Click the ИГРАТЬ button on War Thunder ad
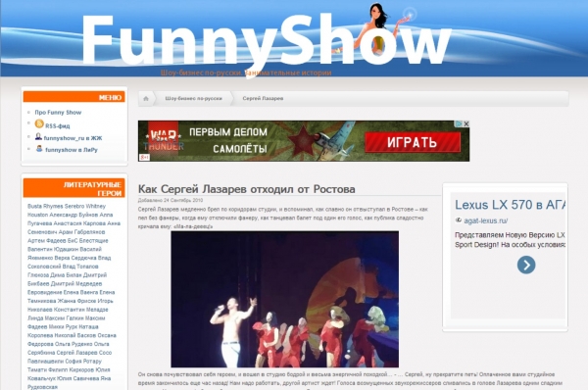Viewport: 588px width, 390px height. 413,142
